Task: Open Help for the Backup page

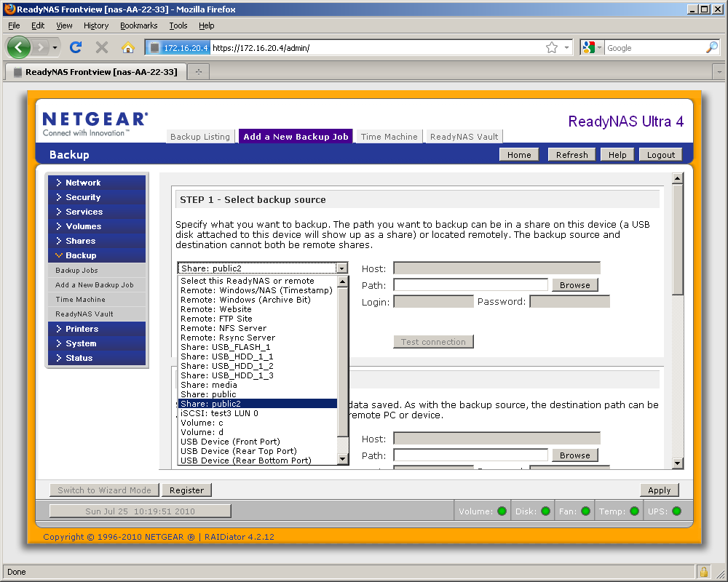Action: click(617, 154)
